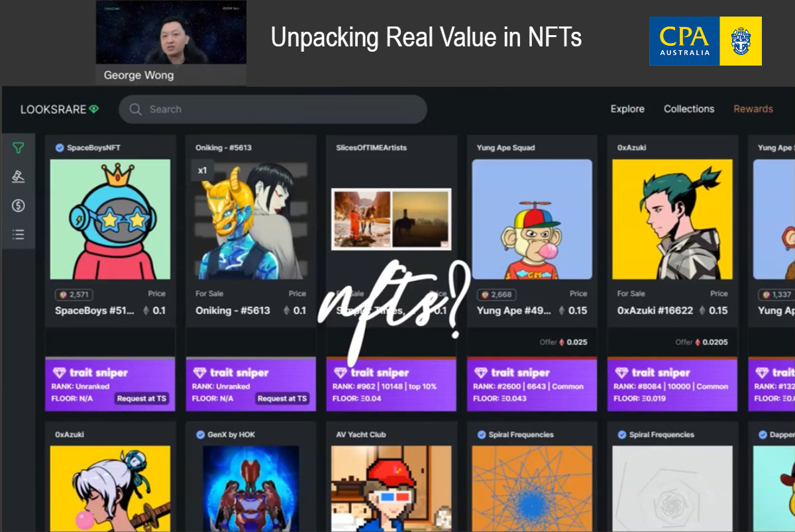This screenshot has height=532, width=795.
Task: Click inside the Search field
Action: tap(273, 109)
